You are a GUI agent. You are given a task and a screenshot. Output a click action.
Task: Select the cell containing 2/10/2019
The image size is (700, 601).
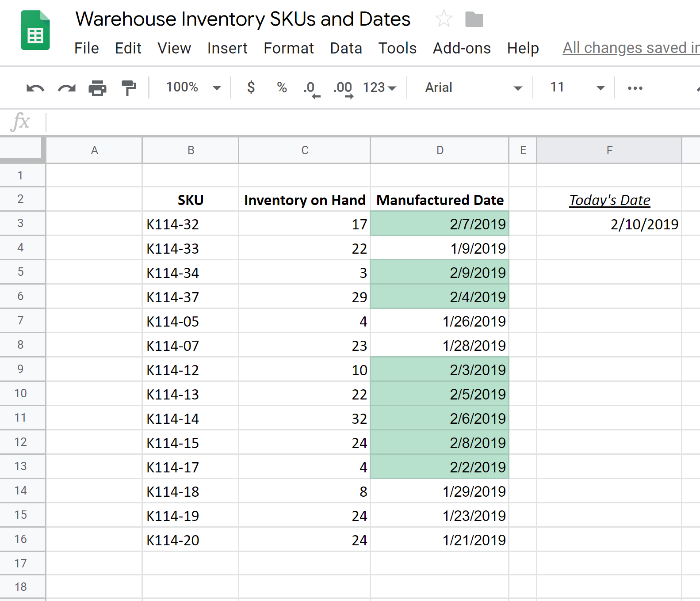point(609,224)
